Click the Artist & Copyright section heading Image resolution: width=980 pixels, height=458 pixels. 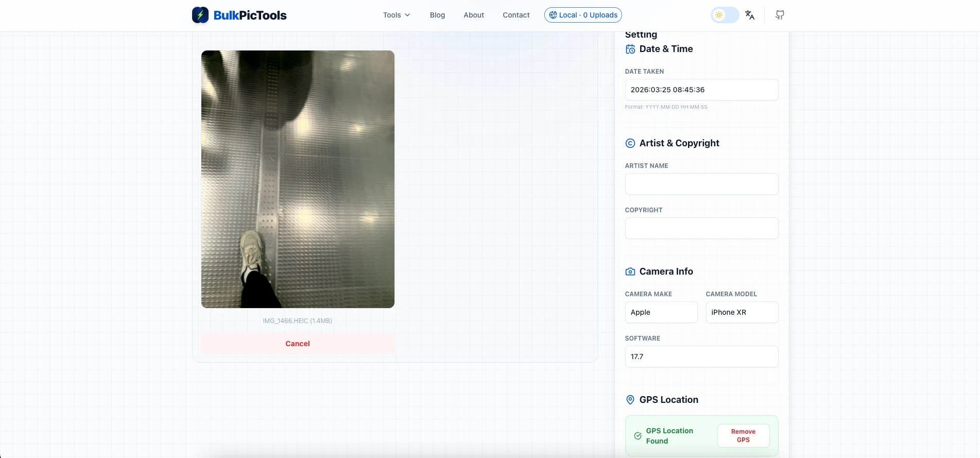pyautogui.click(x=679, y=143)
